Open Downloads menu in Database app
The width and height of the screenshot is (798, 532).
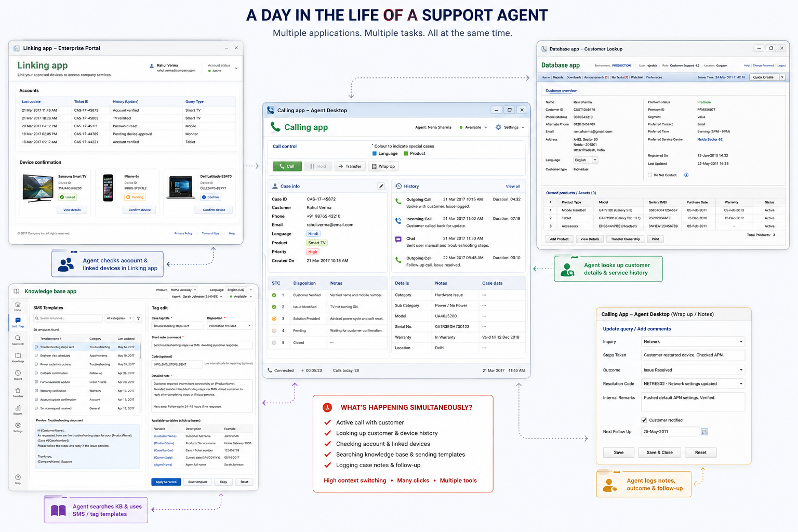574,77
